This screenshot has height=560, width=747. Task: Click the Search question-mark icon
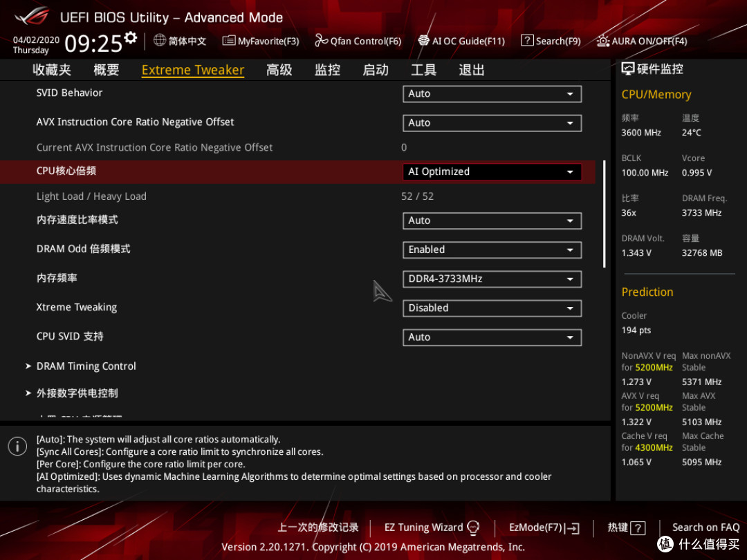click(x=527, y=41)
